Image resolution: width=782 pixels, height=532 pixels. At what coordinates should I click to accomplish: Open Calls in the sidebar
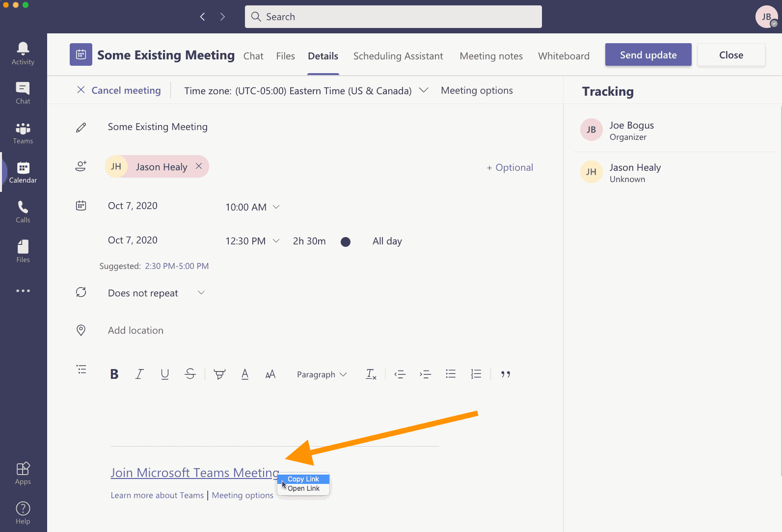click(x=23, y=212)
